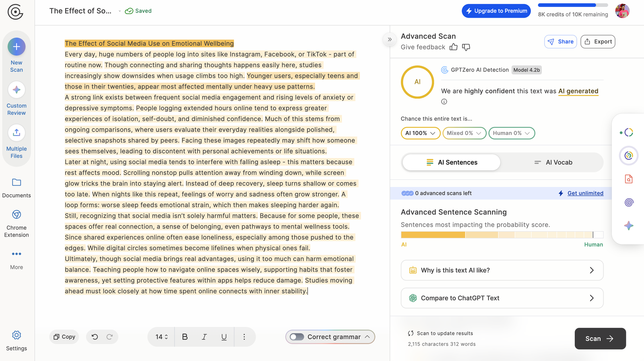644x361 pixels.
Task: Click the Upgrade to Premium button
Action: point(496,11)
